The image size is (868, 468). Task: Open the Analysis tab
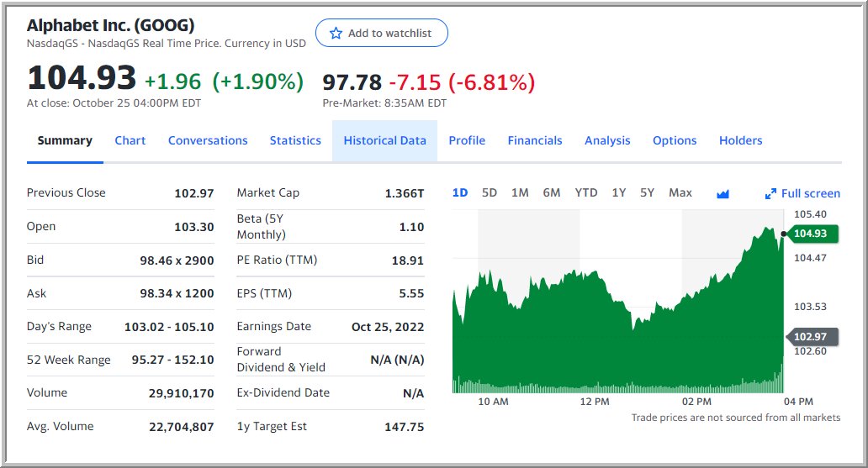click(x=607, y=140)
